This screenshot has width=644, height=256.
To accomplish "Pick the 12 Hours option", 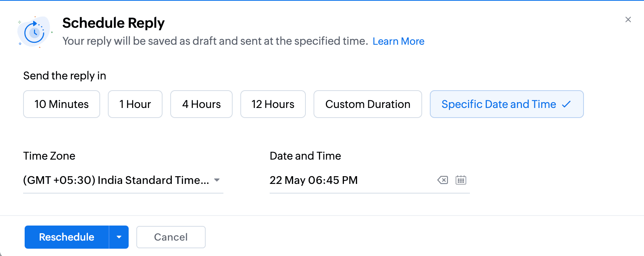I will pos(273,104).
